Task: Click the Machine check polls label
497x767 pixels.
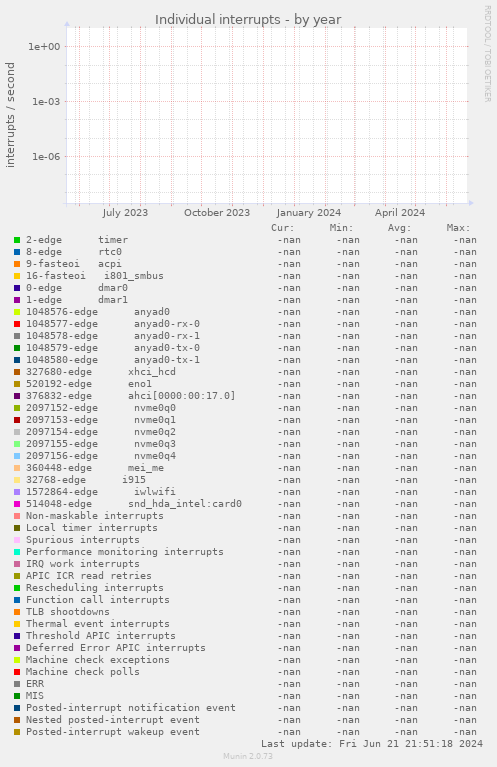Action: point(83,672)
